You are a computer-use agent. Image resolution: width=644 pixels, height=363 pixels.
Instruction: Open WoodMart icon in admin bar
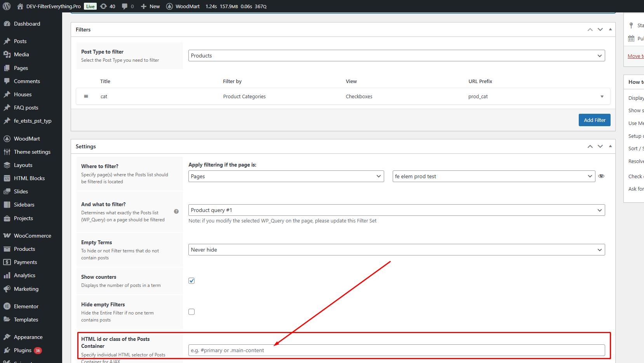(170, 6)
